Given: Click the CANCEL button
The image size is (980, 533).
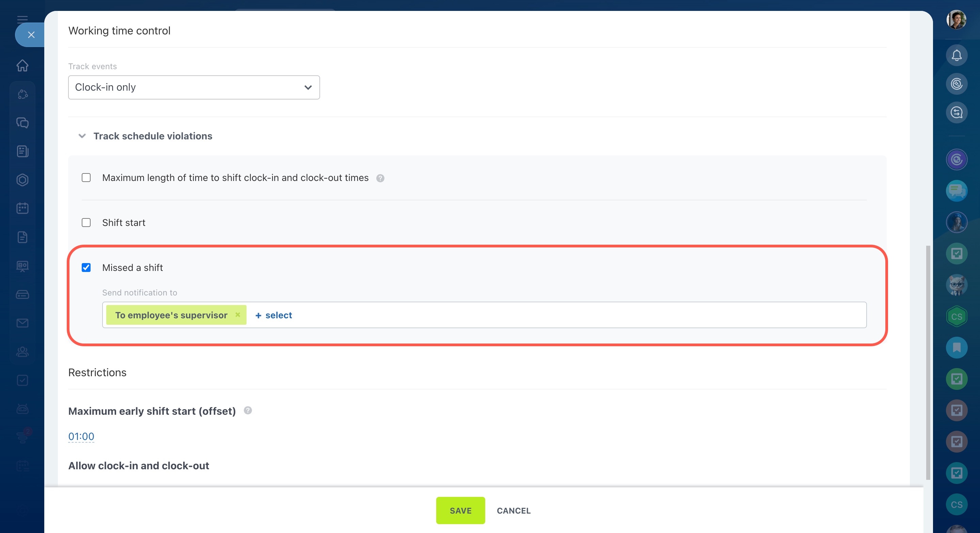Looking at the screenshot, I should click(x=513, y=511).
